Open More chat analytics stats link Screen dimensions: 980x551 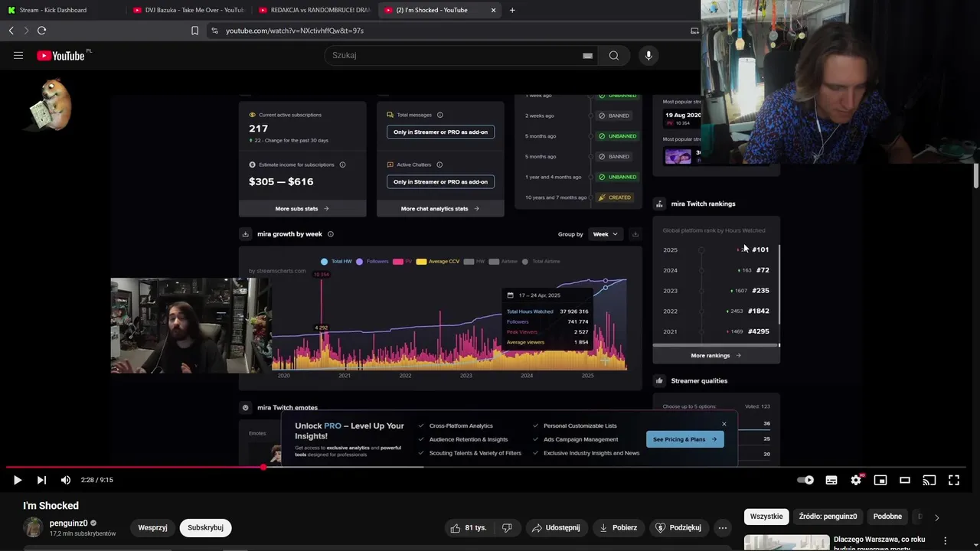click(439, 208)
